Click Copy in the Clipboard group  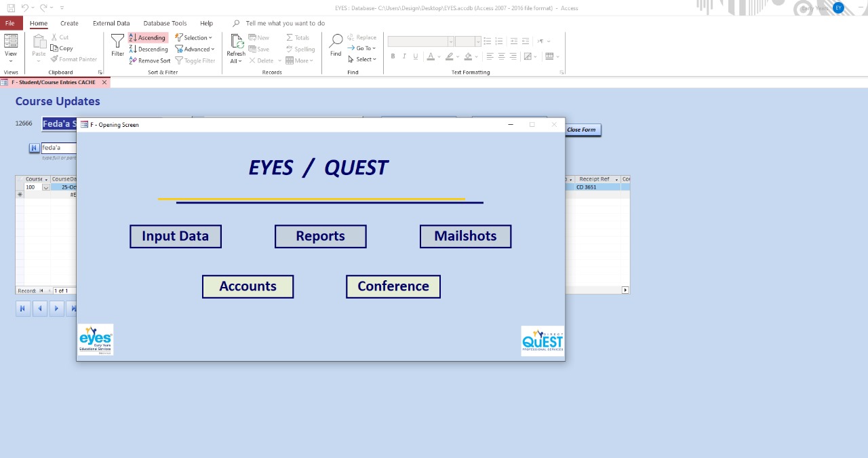click(x=62, y=48)
